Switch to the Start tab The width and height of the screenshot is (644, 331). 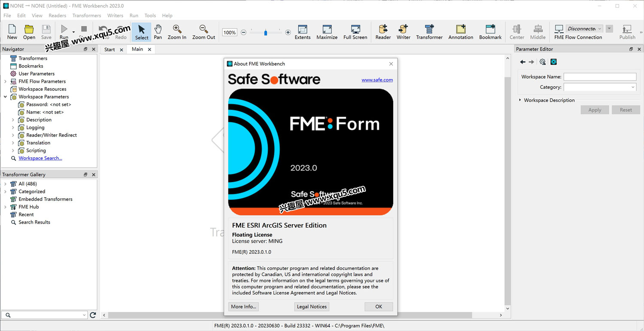click(109, 49)
